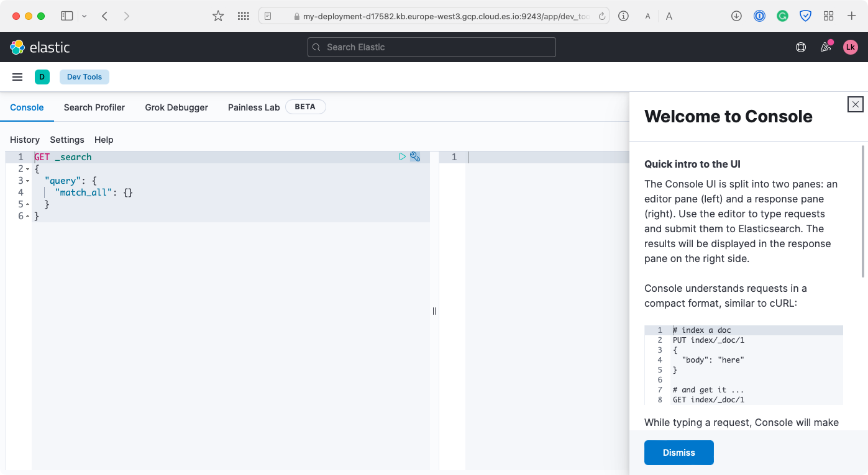The height and width of the screenshot is (475, 868).
Task: Open the help lifebuoy icon in header
Action: (x=801, y=47)
